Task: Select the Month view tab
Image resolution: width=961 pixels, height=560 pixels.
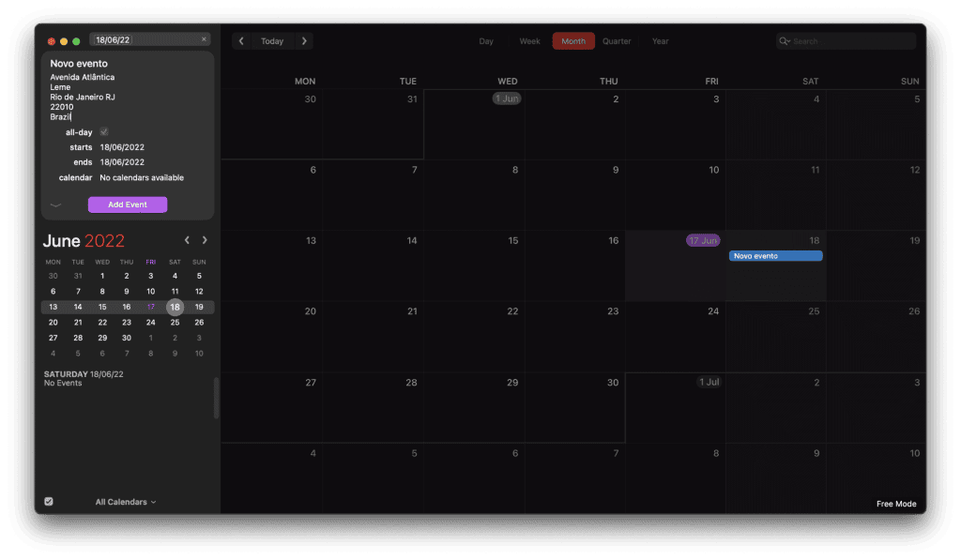Action: point(573,41)
